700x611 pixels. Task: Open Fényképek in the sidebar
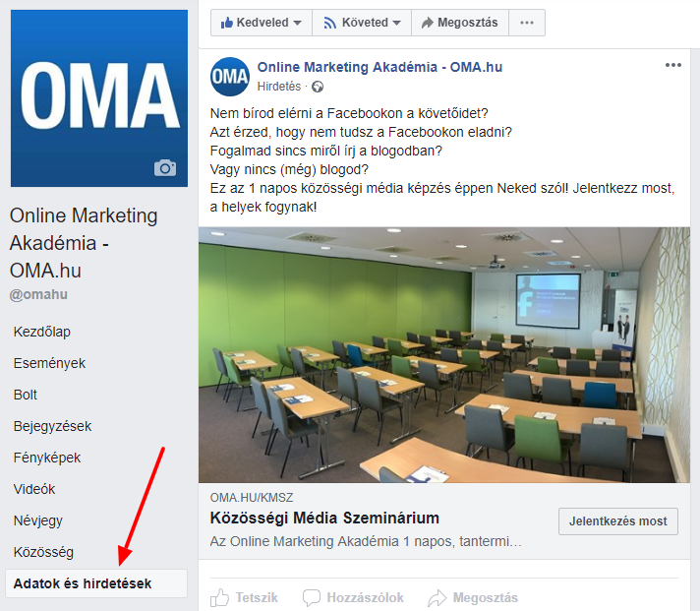[47, 458]
